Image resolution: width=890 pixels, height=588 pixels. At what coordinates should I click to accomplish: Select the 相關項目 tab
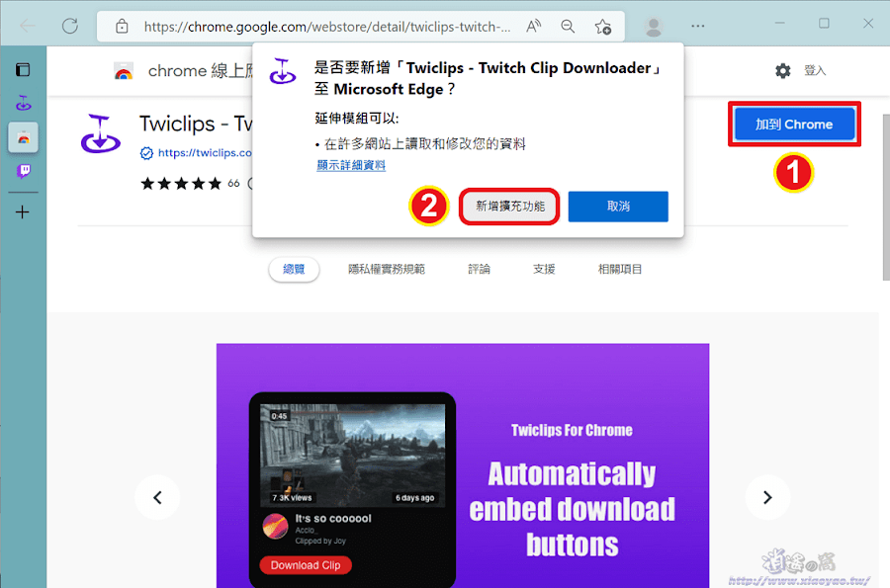(x=620, y=269)
